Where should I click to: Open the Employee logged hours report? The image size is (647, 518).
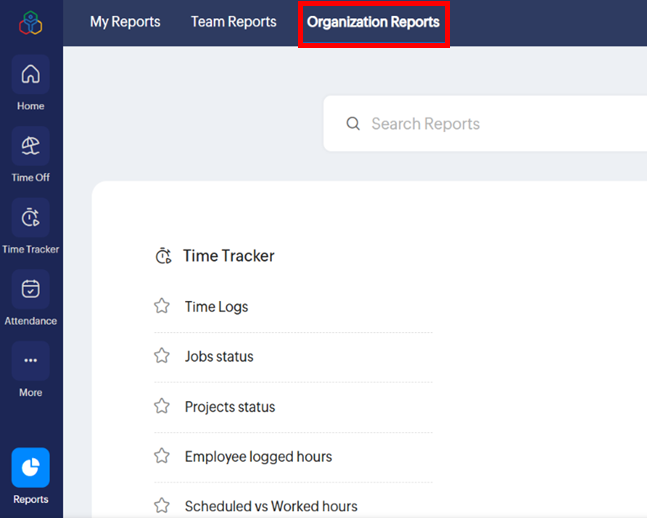pyautogui.click(x=258, y=457)
